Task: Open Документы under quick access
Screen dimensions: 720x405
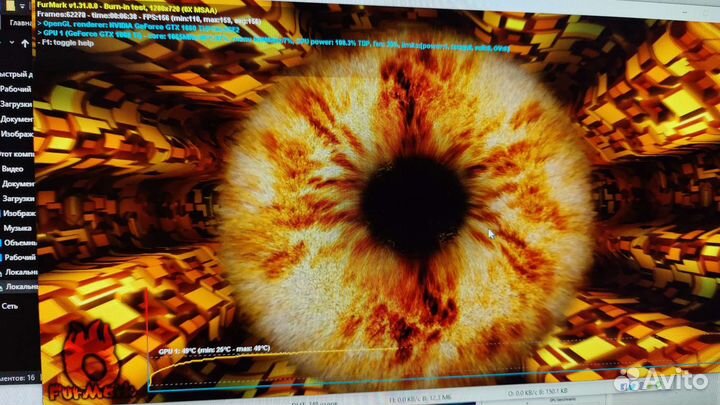Action: point(17,119)
